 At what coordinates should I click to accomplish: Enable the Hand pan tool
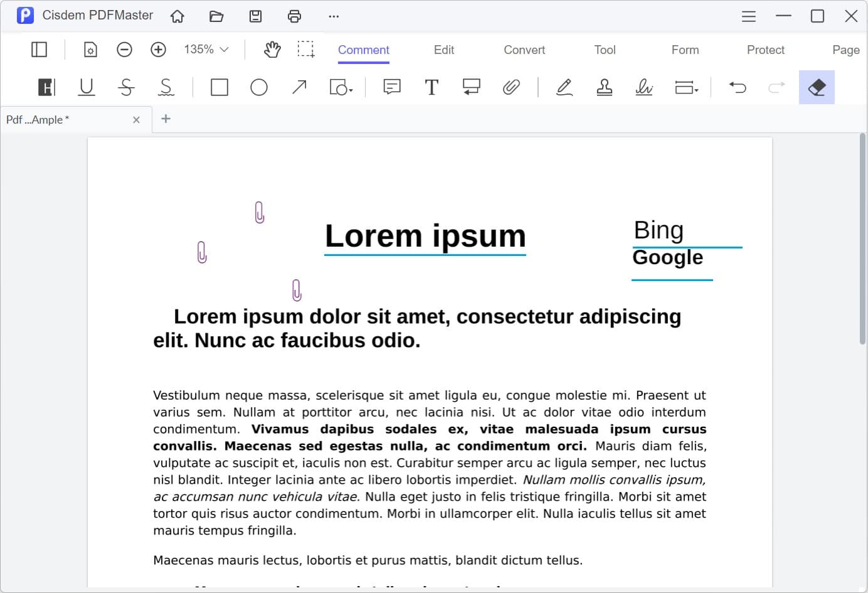pyautogui.click(x=272, y=50)
